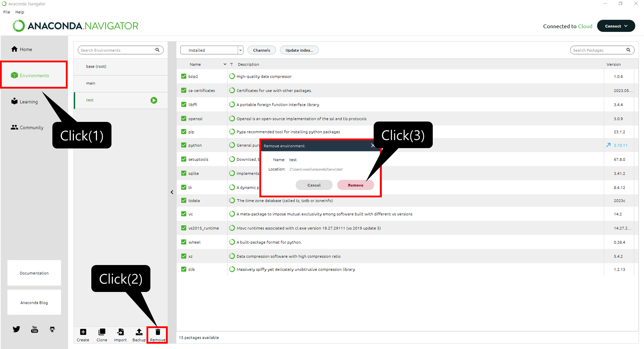Click the tzdata package type circle icon
Image resolution: width=644 pixels, height=349 pixels.
click(x=232, y=200)
